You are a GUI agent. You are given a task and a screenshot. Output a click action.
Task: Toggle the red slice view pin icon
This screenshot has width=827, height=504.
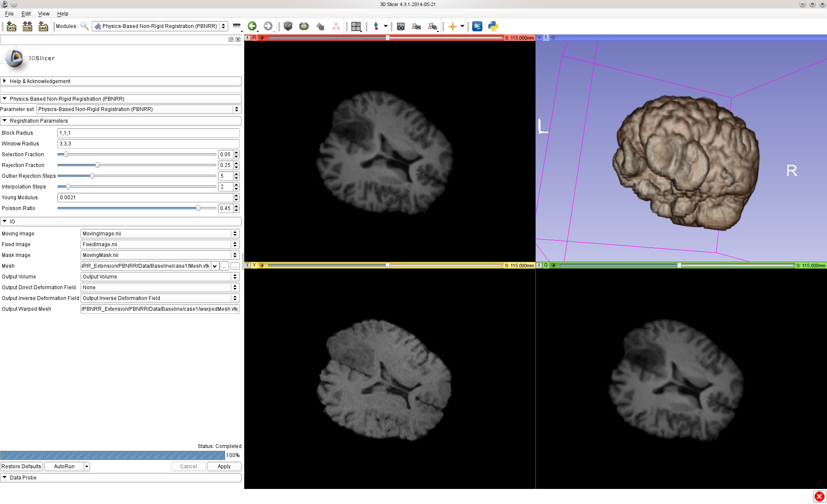(x=248, y=38)
